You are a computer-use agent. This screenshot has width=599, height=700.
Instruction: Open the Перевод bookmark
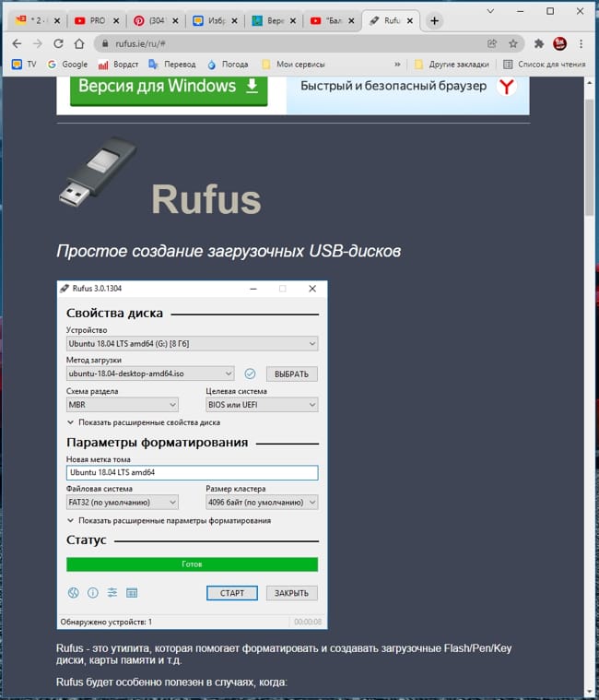[172, 65]
